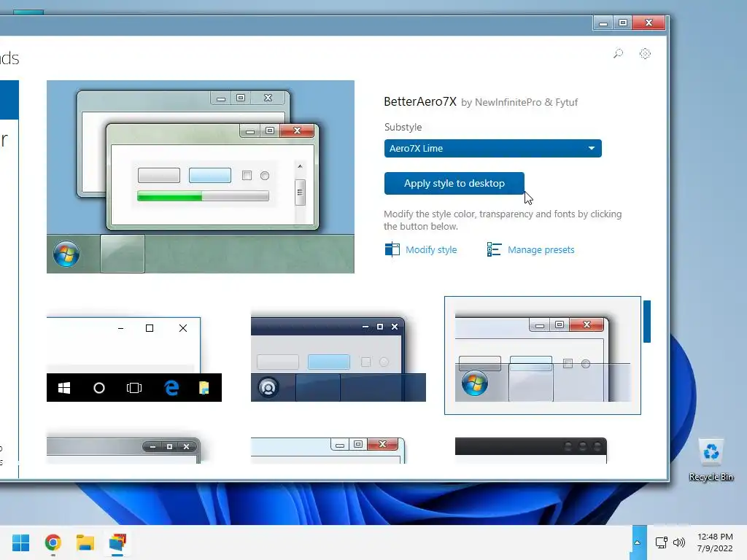Click the Manage presets list icon
747x560 pixels.
pos(494,249)
